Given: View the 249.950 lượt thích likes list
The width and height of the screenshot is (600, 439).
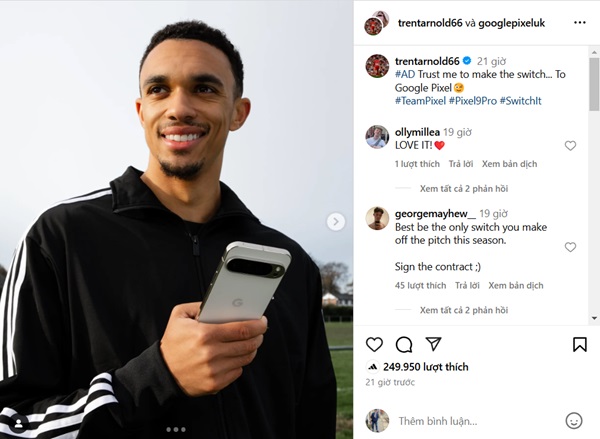Looking at the screenshot, I should 426,367.
